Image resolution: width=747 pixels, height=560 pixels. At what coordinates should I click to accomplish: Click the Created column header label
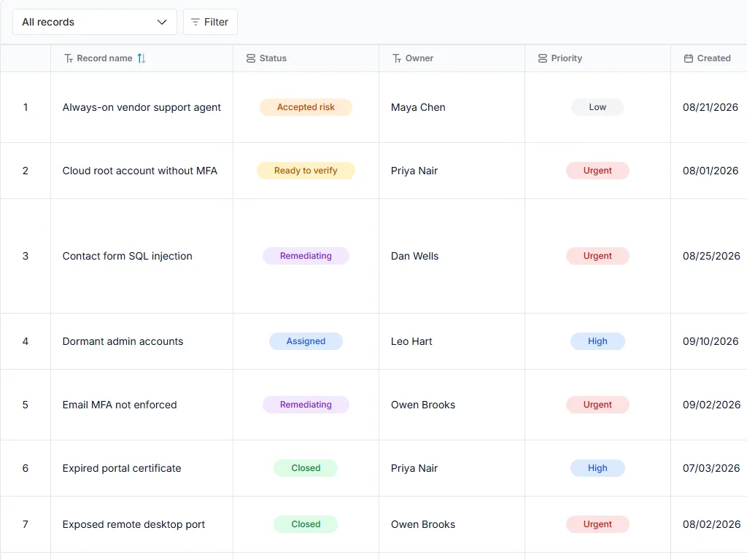click(713, 58)
